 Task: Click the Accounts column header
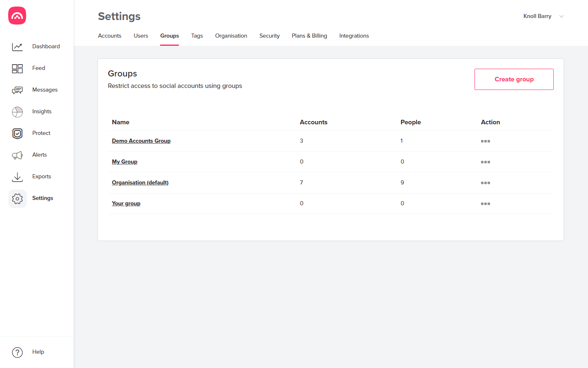[x=314, y=122]
